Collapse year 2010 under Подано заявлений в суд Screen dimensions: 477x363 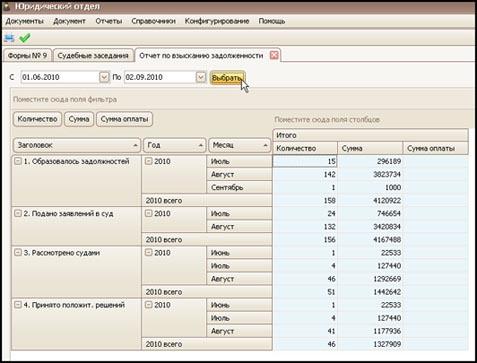[149, 213]
